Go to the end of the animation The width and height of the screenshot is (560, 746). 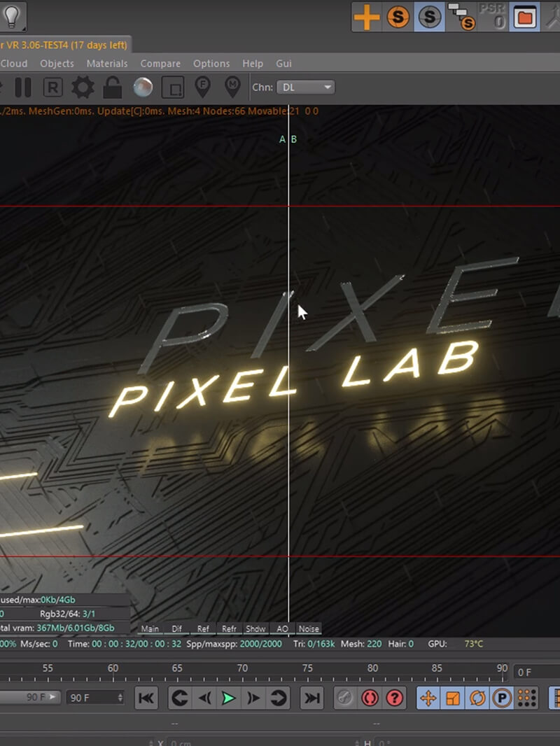click(x=312, y=698)
